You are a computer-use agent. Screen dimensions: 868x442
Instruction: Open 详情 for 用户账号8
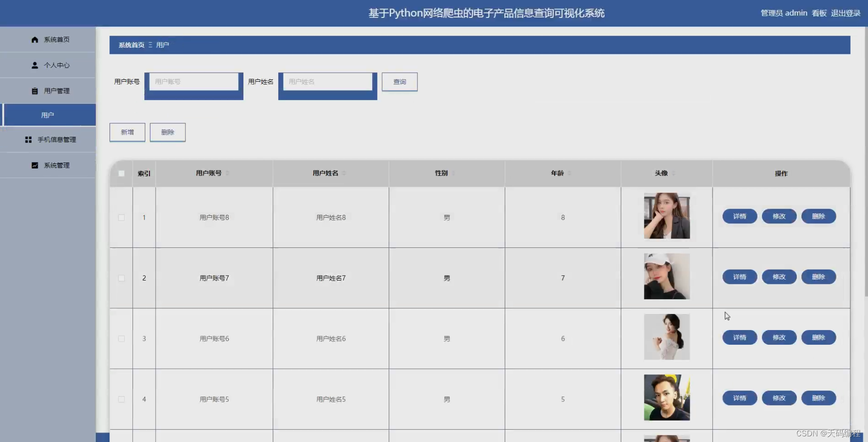pyautogui.click(x=740, y=216)
